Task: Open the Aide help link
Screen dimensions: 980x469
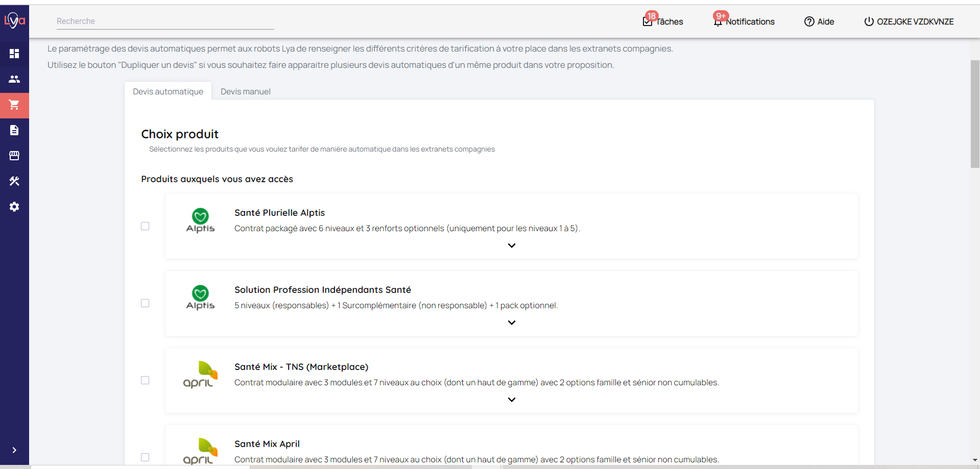Action: click(x=819, y=21)
